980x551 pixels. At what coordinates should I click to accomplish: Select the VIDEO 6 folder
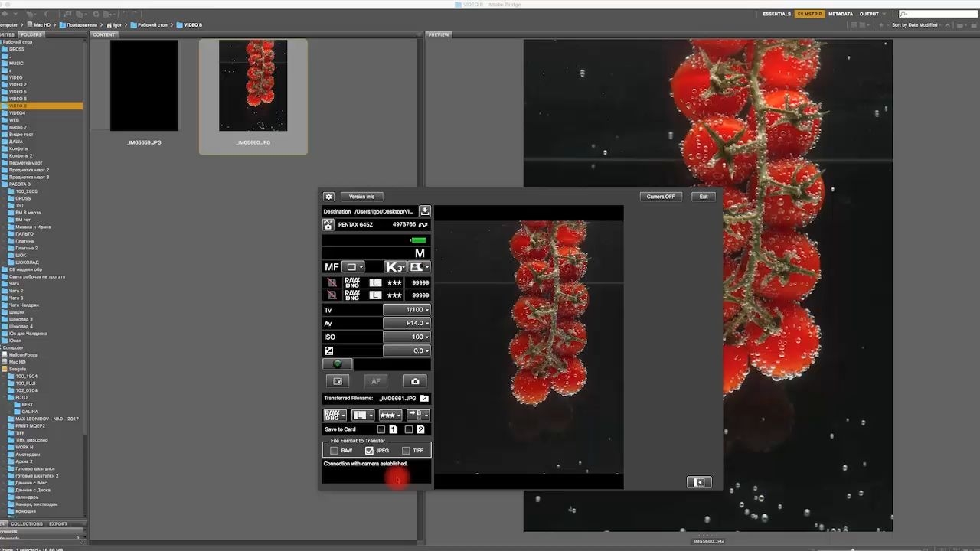coord(18,99)
